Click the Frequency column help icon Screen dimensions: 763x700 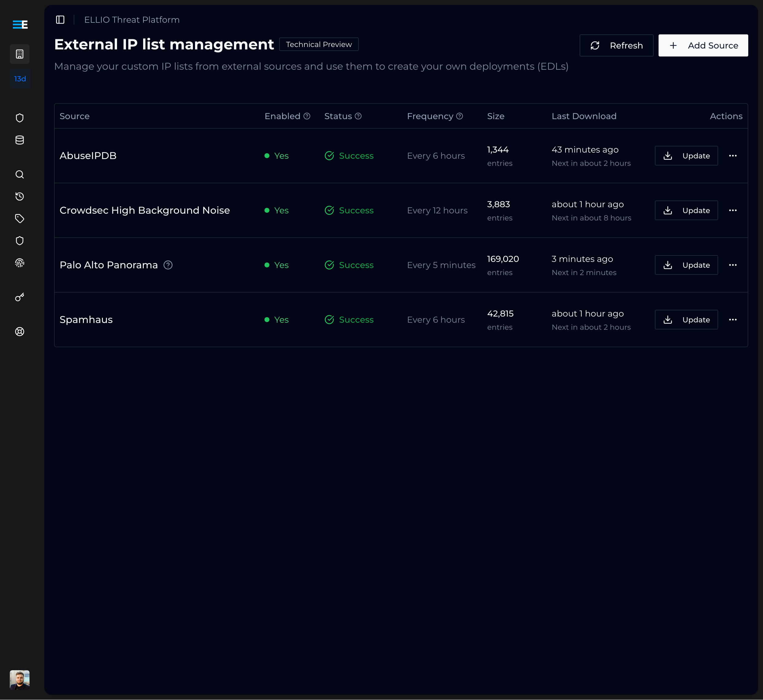pyautogui.click(x=460, y=116)
